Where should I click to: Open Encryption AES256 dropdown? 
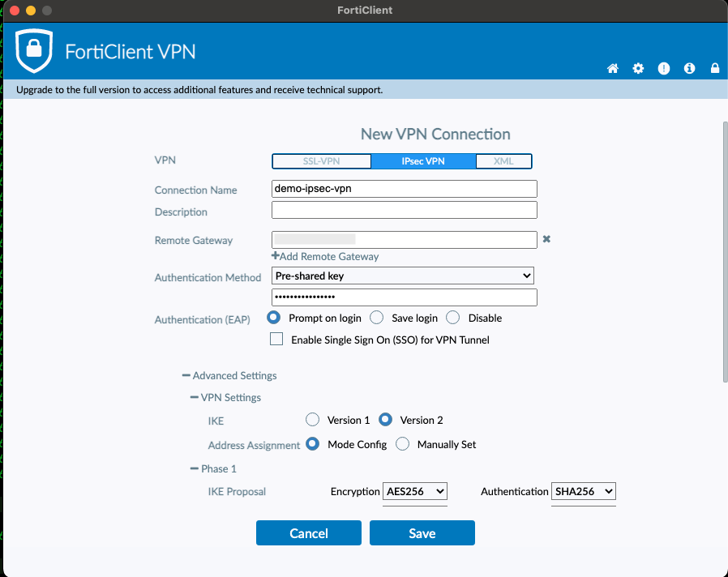click(414, 491)
